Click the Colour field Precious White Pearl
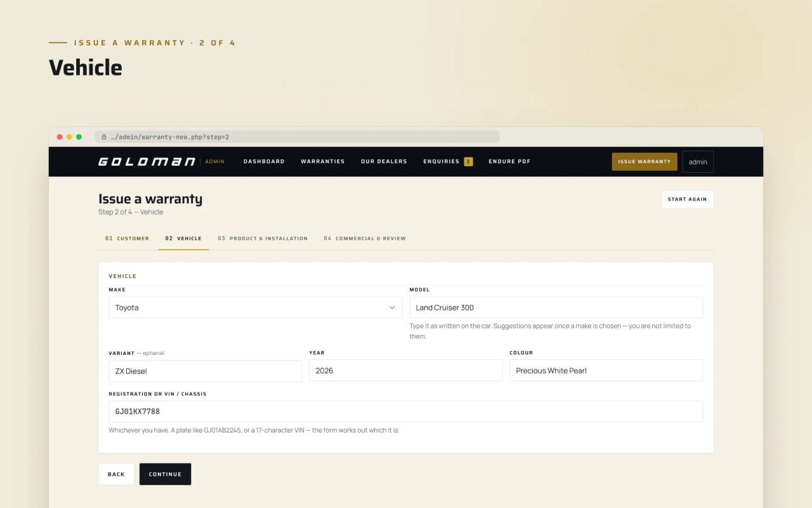 [606, 370]
